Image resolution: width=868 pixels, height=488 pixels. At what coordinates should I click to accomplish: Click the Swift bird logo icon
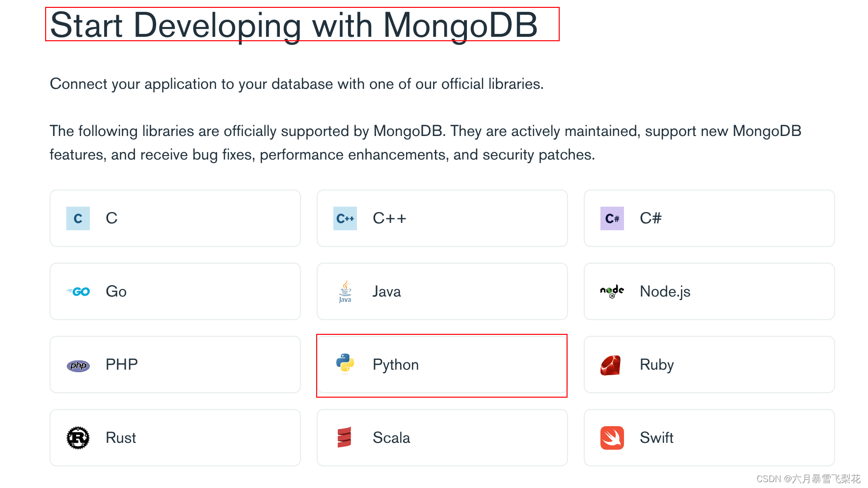tap(612, 438)
